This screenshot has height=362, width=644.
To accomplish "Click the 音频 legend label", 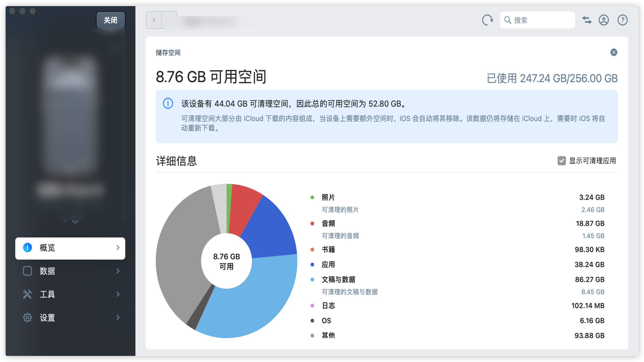I will [x=328, y=223].
